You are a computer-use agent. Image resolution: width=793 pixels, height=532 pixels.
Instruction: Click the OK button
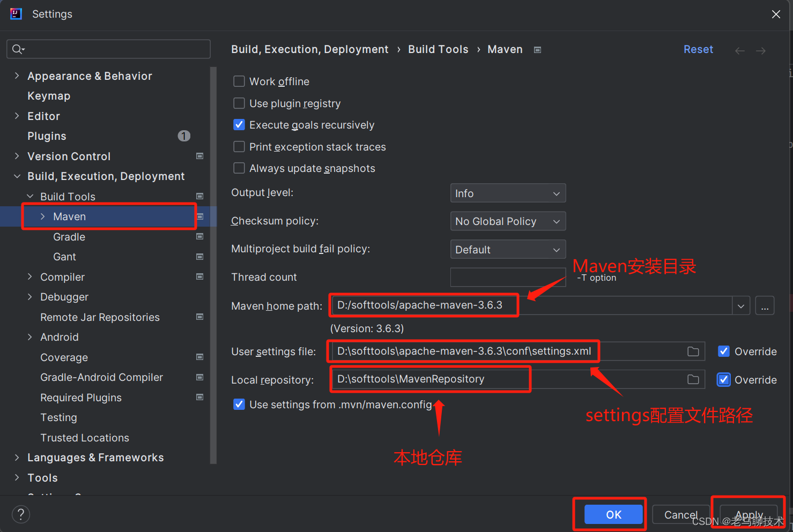click(613, 514)
